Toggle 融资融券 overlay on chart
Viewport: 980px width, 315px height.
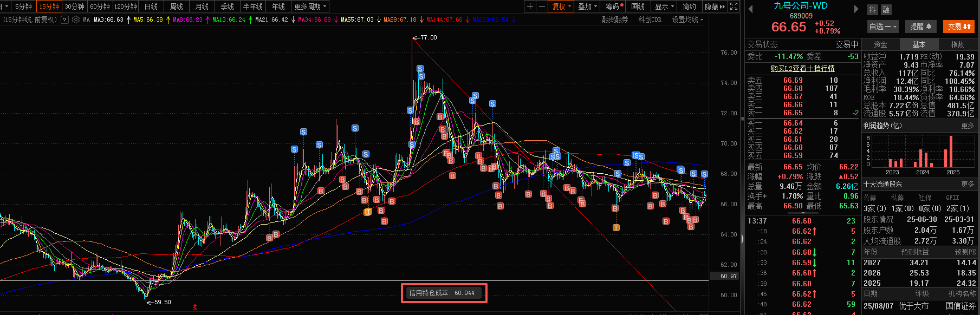(x=615, y=19)
